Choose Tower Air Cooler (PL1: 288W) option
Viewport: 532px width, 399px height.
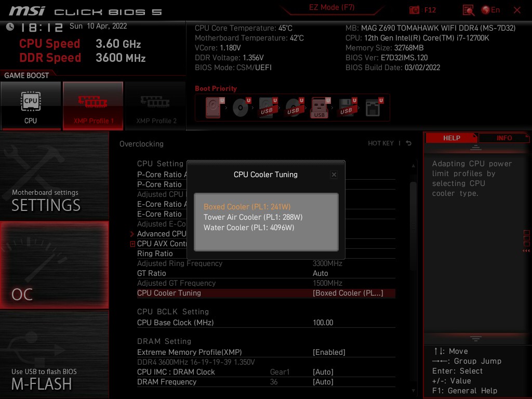click(x=252, y=217)
